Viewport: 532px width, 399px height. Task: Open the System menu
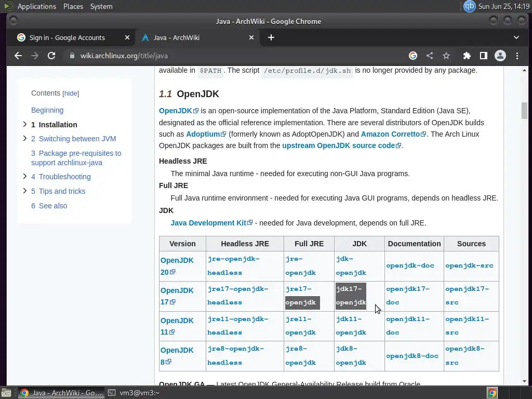101,6
